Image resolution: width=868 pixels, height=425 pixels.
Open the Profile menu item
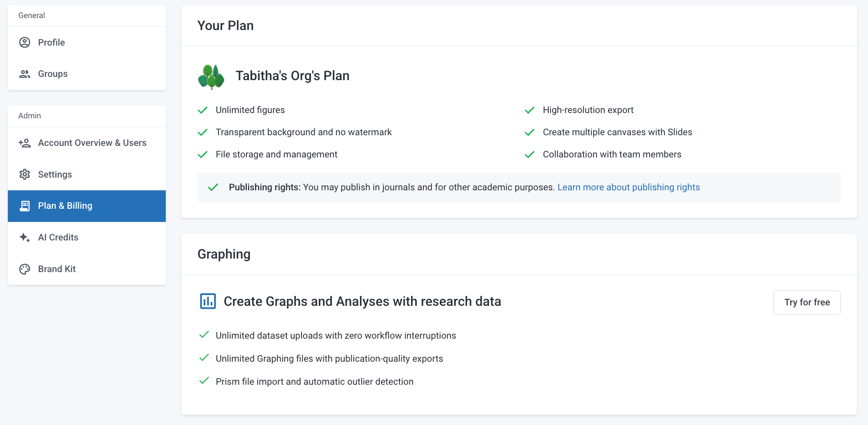[x=87, y=42]
